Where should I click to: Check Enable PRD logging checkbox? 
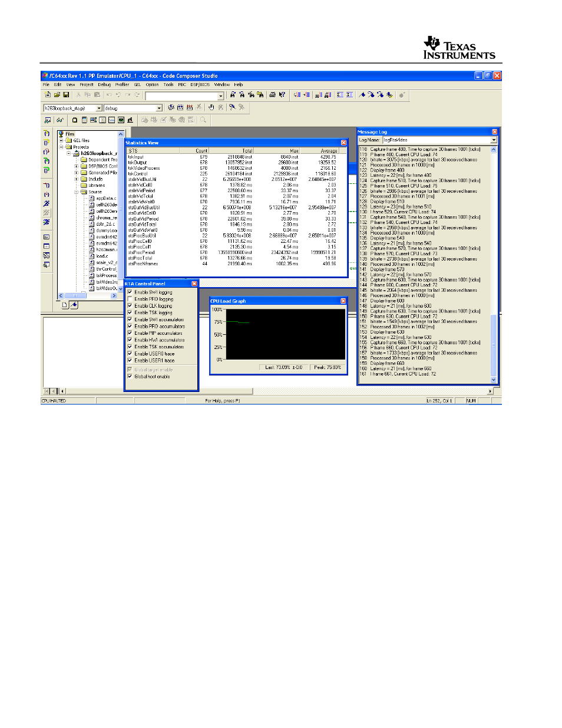tap(130, 299)
